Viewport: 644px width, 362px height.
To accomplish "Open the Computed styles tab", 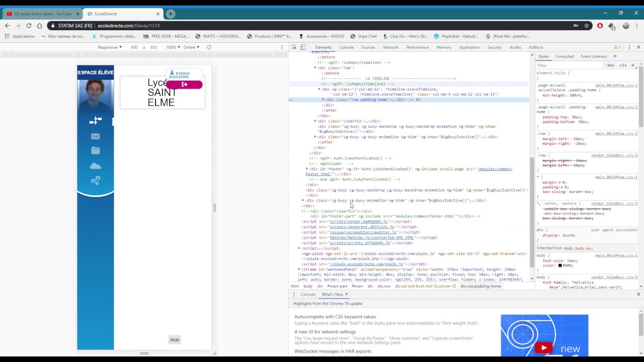I will click(x=565, y=56).
